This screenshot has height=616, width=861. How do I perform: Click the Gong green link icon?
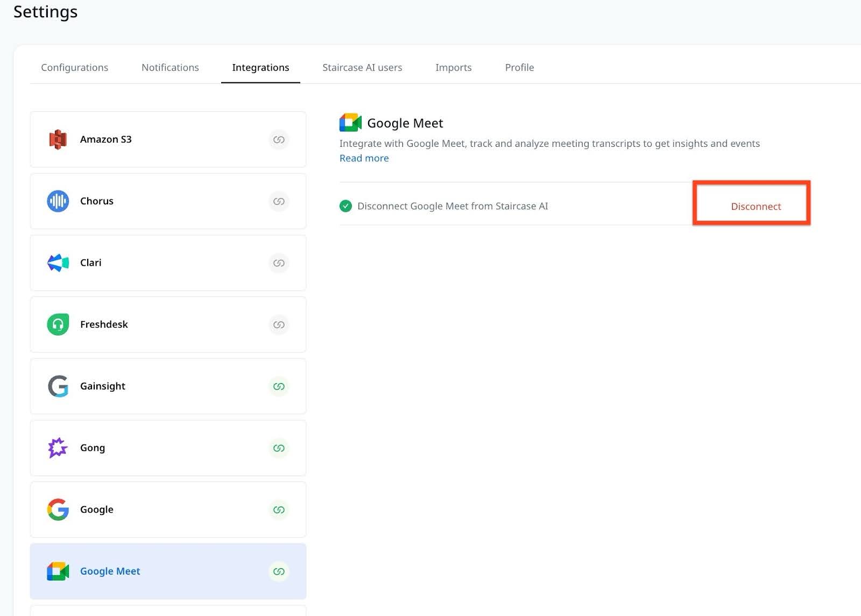(x=279, y=448)
